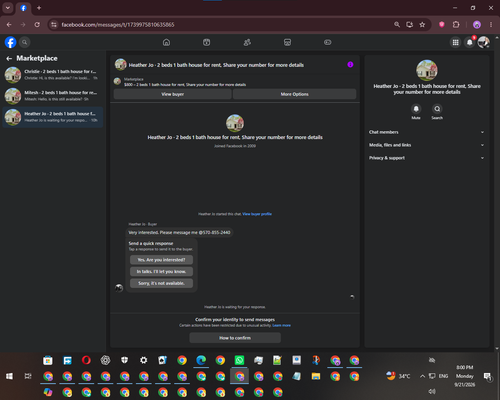Open Christie conversation in Marketplace list
The height and width of the screenshot is (400, 500).
tap(53, 75)
